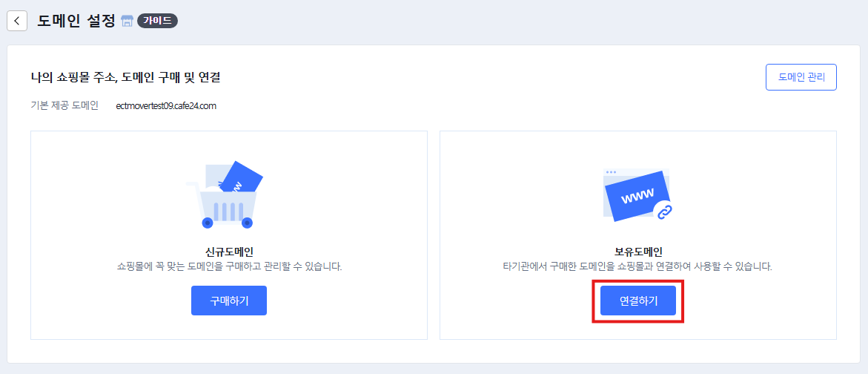Click the browser window dots above www card

click(x=611, y=172)
